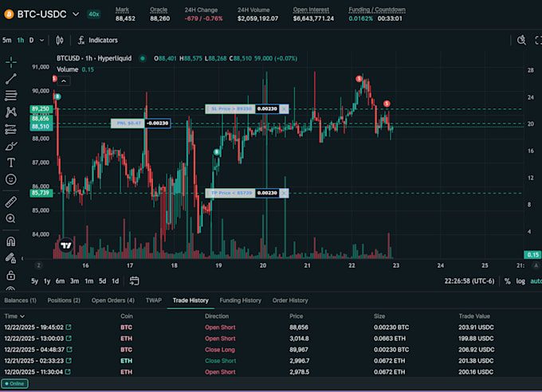
Task: Click the 88,656 price in first trade row
Action: click(x=299, y=327)
